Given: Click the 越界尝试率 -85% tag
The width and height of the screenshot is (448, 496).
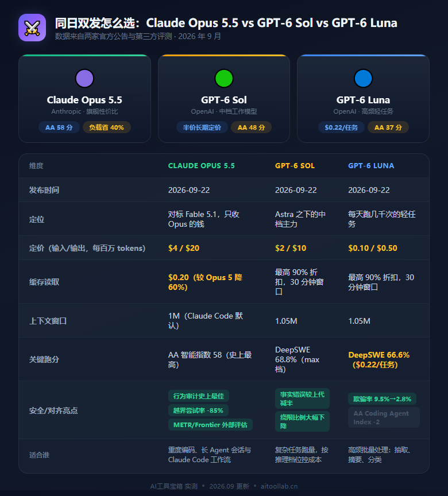Looking at the screenshot, I should (x=198, y=410).
